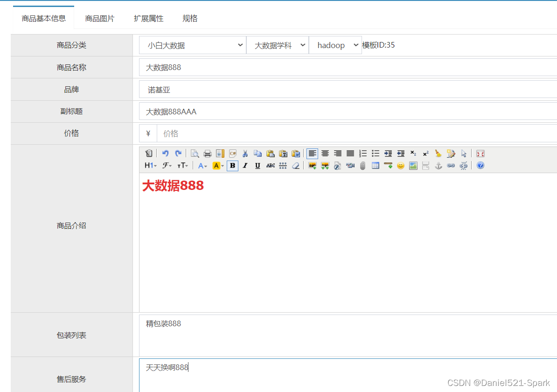Open the 小白大数据 category dropdown
The width and height of the screenshot is (557, 392).
pyautogui.click(x=193, y=45)
